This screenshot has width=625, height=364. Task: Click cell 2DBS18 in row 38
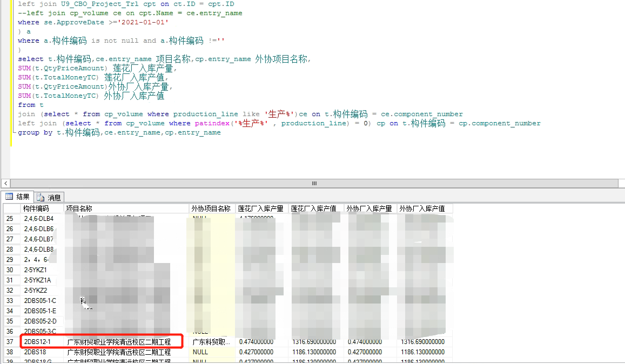[35, 352]
